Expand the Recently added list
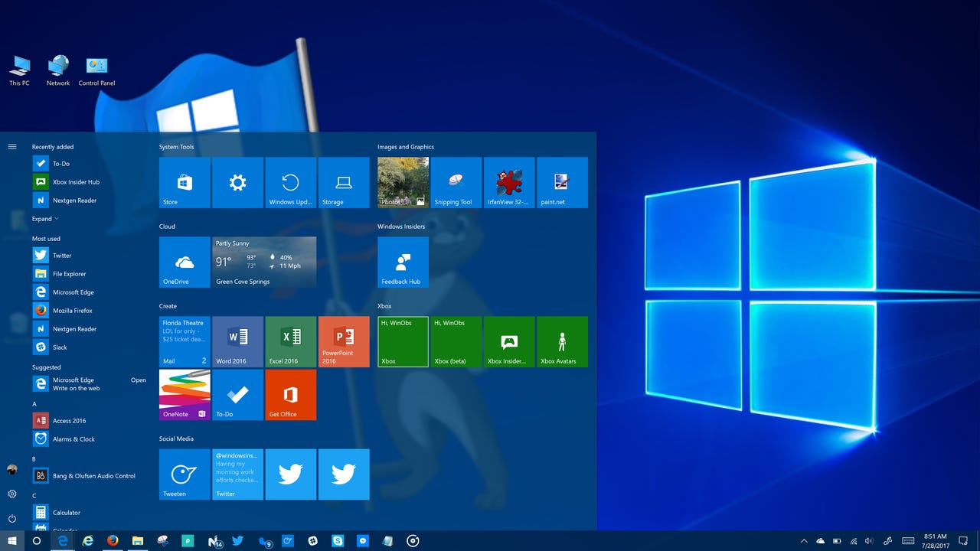 point(44,218)
